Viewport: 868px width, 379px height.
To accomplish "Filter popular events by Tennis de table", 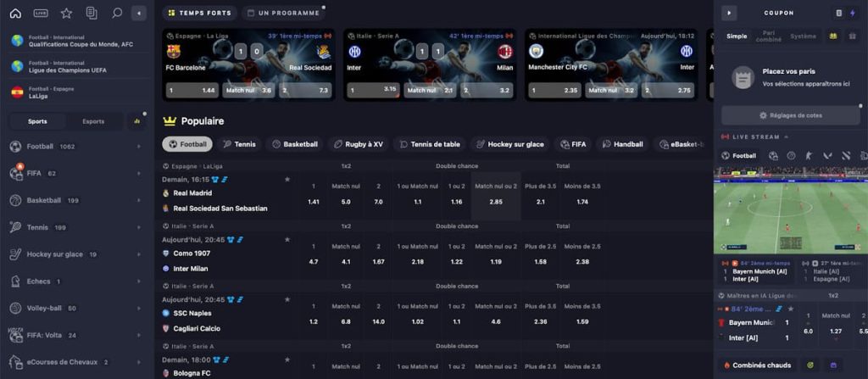I will (x=430, y=144).
